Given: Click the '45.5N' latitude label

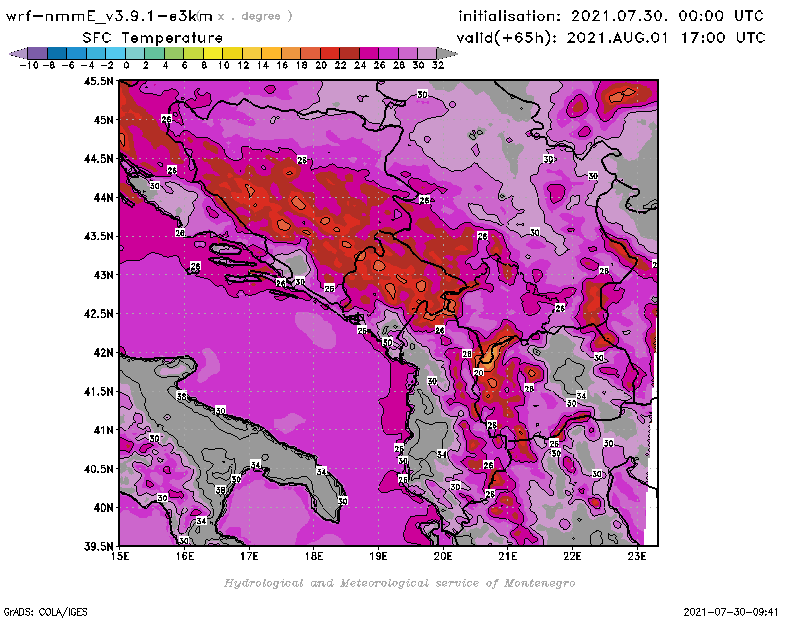Looking at the screenshot, I should click(x=98, y=81).
